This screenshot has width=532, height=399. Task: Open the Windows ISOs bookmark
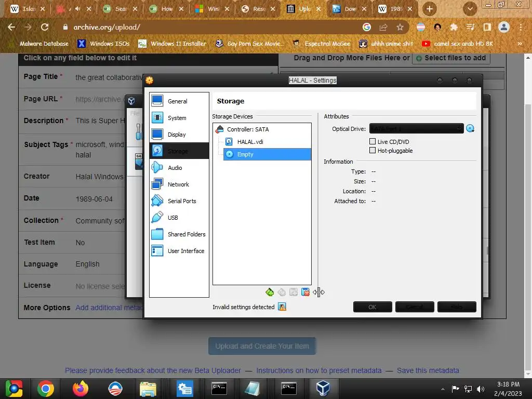104,44
